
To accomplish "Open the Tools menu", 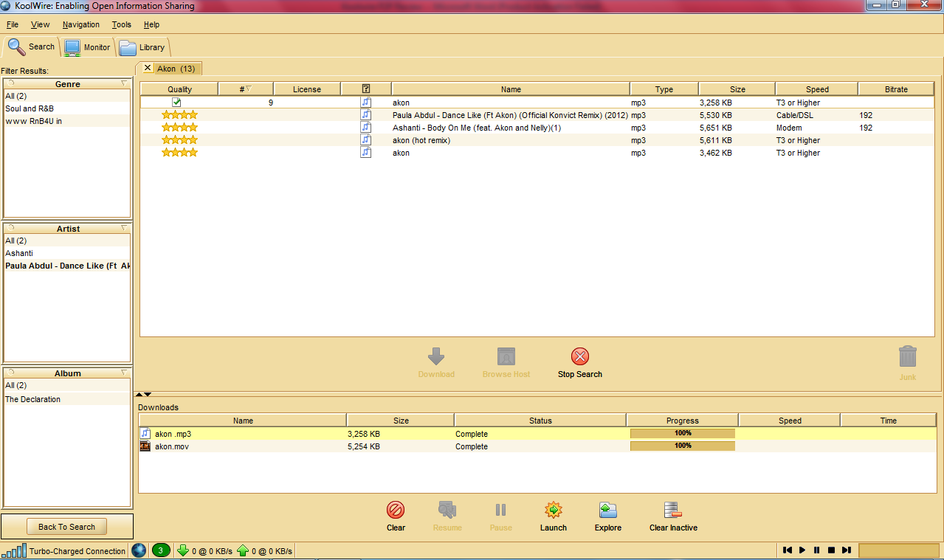I will point(121,24).
